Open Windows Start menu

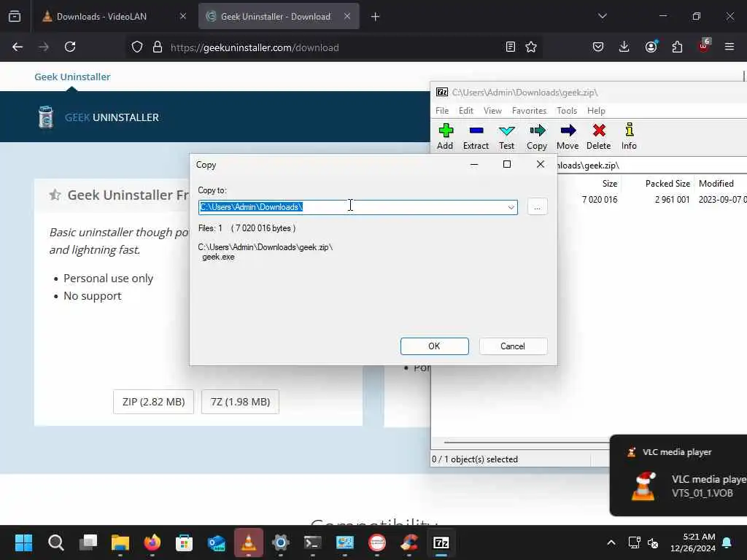pos(23,542)
